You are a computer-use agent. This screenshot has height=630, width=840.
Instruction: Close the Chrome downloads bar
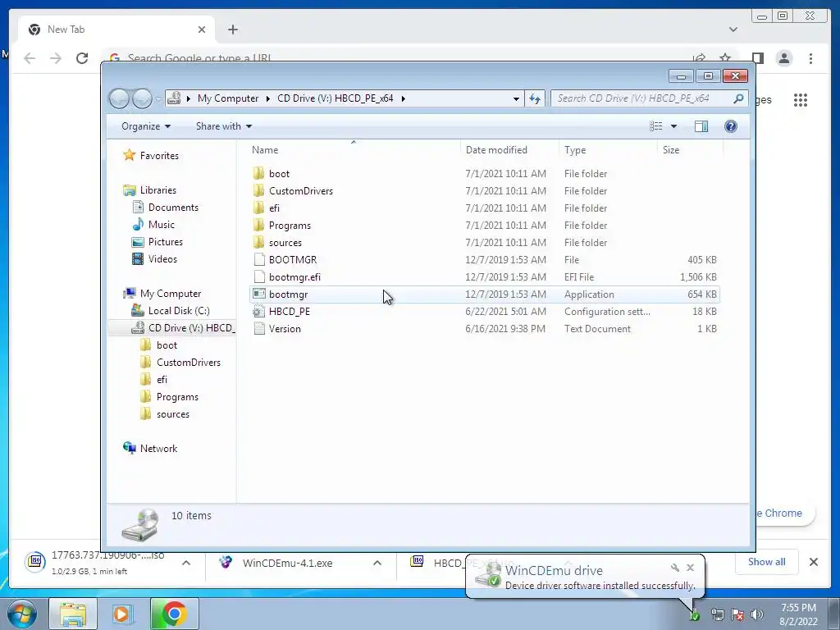[813, 562]
